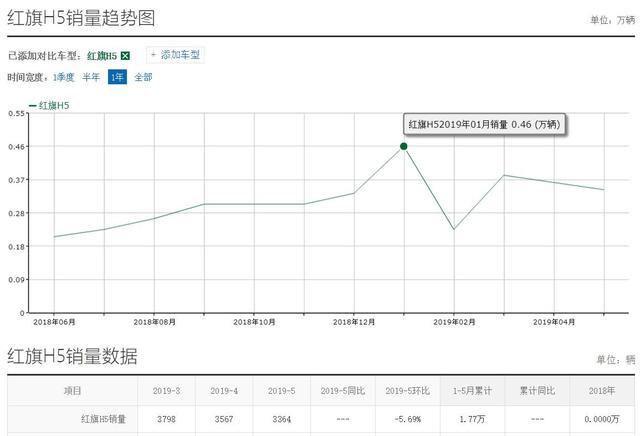
Task: Click the 2018年08月 axis label
Action: point(154,322)
